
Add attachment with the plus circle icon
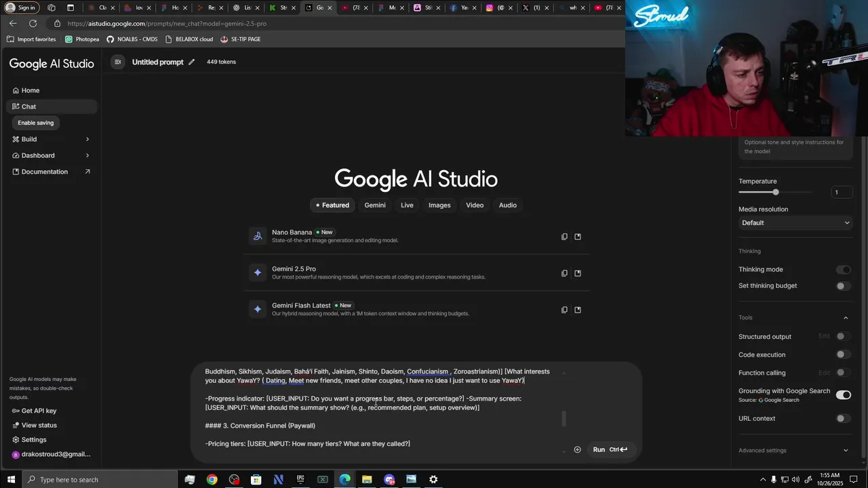tap(577, 449)
